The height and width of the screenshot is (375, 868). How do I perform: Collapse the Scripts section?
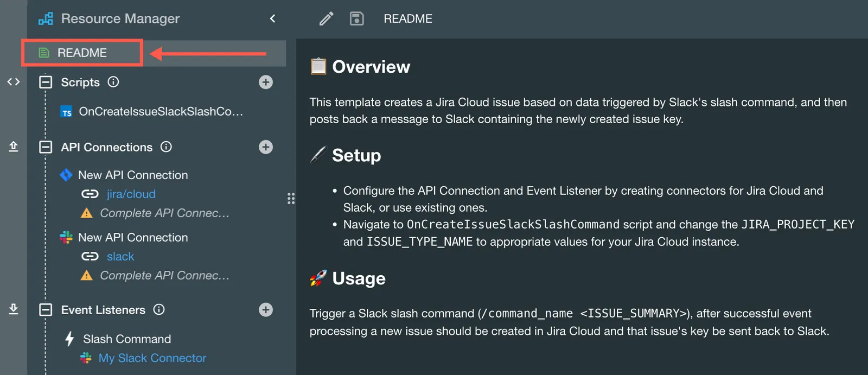point(46,82)
